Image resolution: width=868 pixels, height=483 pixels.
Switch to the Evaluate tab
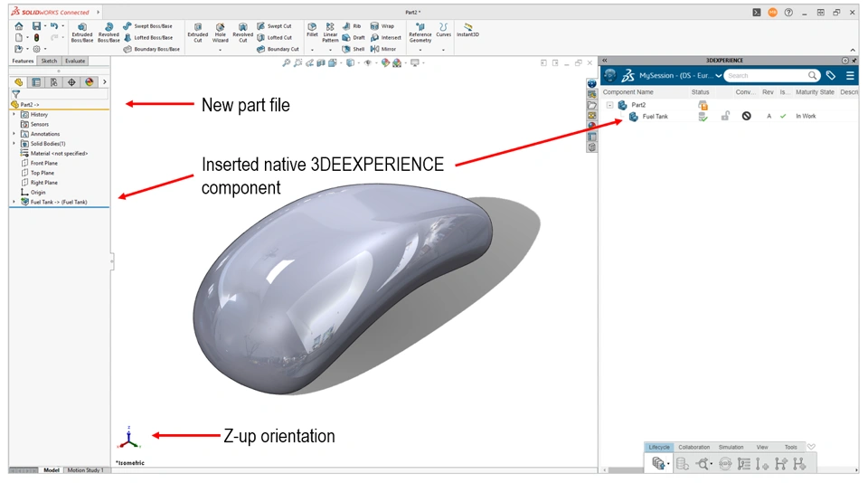tap(75, 61)
